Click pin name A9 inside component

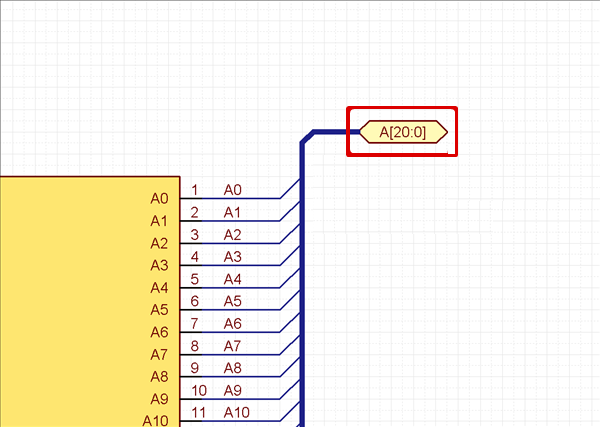[159, 399]
